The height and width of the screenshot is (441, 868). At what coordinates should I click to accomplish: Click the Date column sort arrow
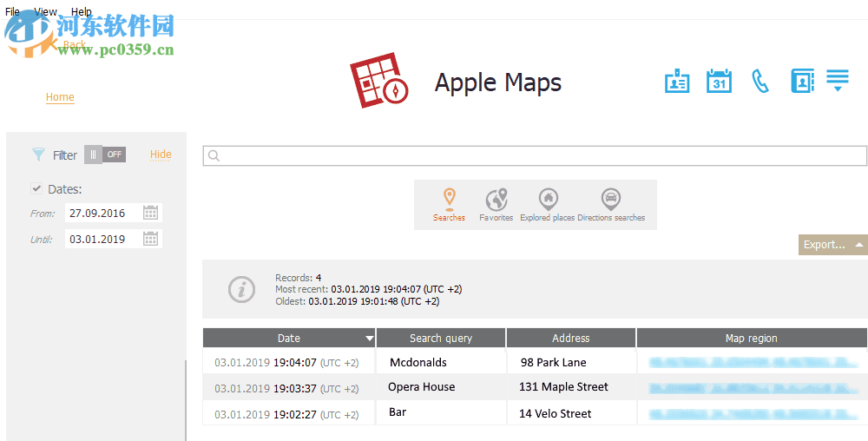pyautogui.click(x=369, y=339)
